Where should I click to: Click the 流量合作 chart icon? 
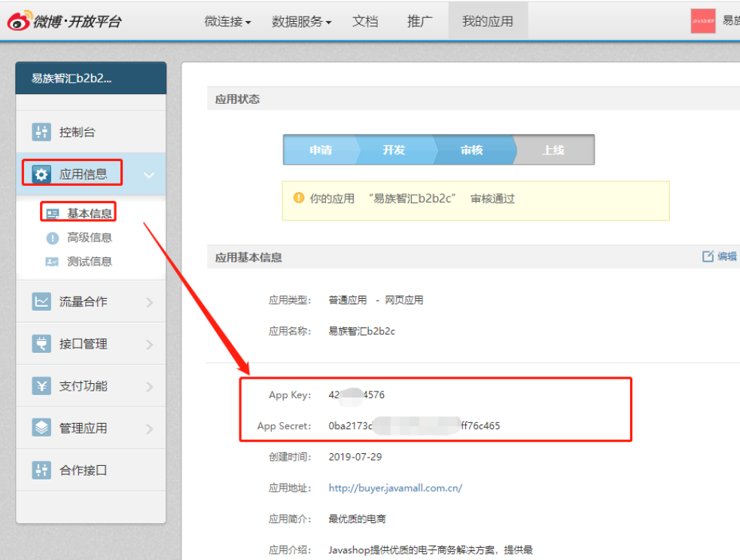[41, 302]
